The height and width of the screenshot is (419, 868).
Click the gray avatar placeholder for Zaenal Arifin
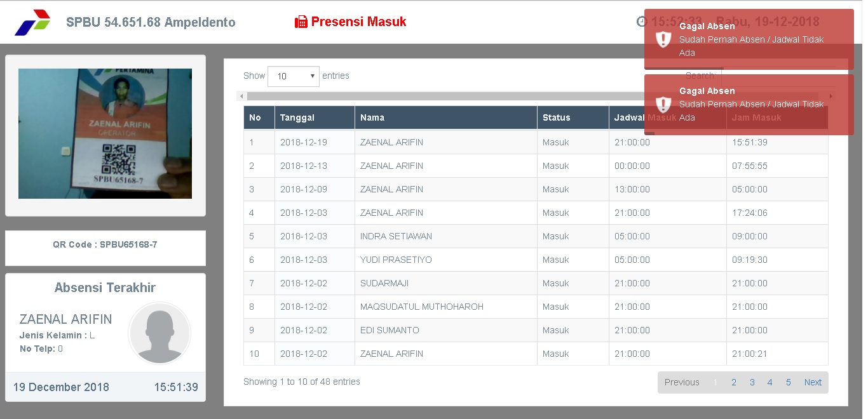tap(159, 333)
